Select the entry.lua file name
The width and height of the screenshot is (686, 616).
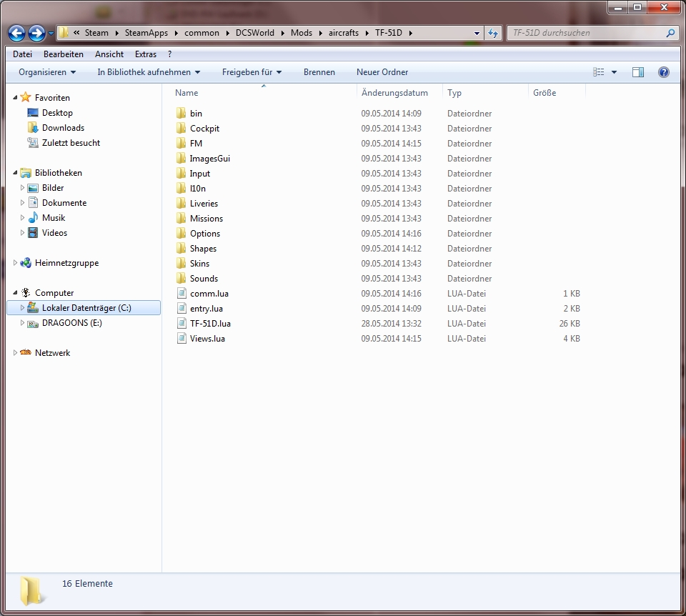point(206,309)
